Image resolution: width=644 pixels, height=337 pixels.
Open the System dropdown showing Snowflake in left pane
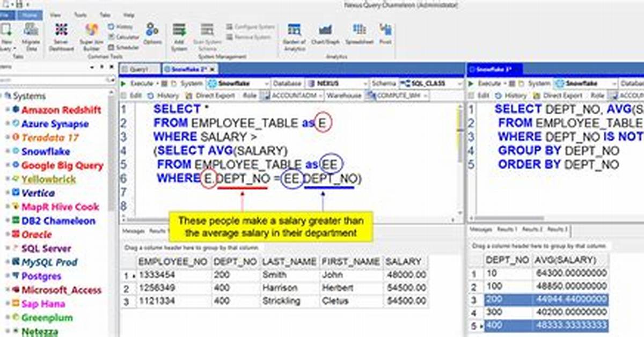pos(238,84)
